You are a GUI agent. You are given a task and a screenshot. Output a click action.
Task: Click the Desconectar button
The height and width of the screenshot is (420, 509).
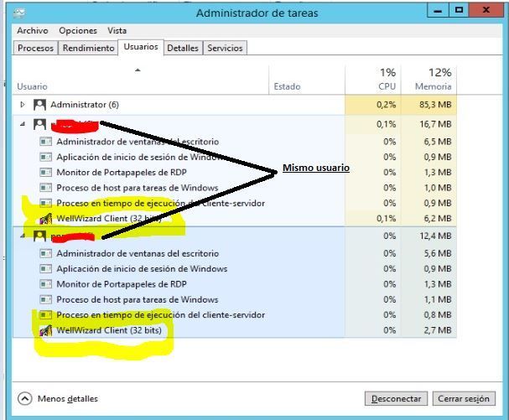(x=396, y=398)
